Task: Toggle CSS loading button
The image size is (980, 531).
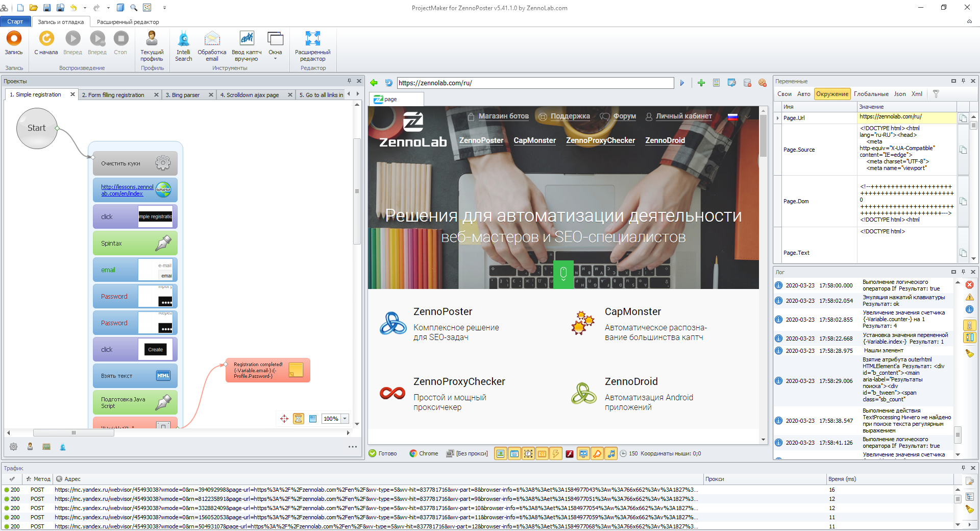Action: [x=542, y=453]
